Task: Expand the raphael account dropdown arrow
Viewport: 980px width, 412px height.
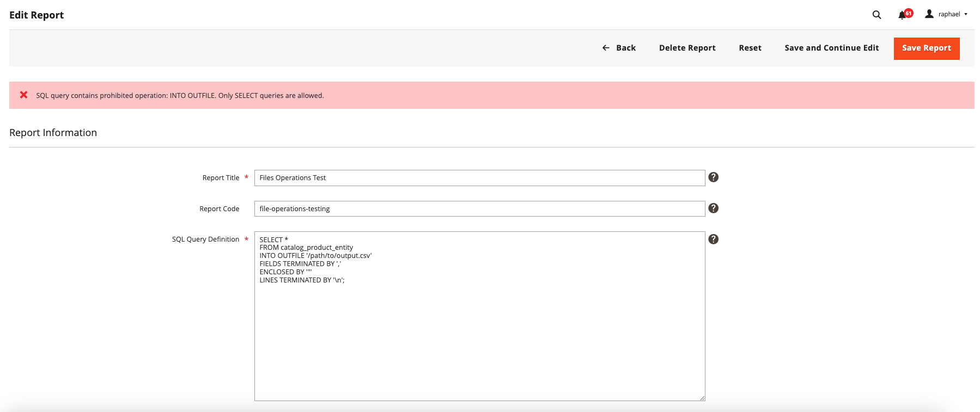Action: 966,15
